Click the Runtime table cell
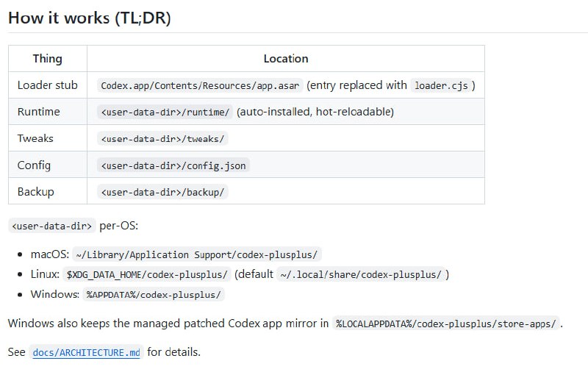The height and width of the screenshot is (375, 588). (48, 112)
